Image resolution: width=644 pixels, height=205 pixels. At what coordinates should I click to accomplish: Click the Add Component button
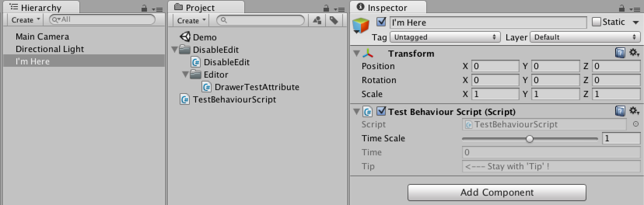pyautogui.click(x=497, y=193)
